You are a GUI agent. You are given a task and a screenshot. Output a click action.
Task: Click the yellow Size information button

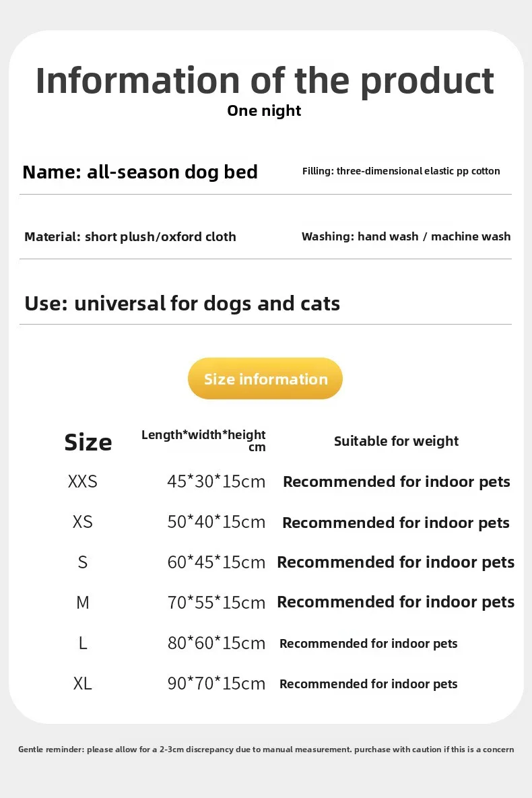coord(265,378)
